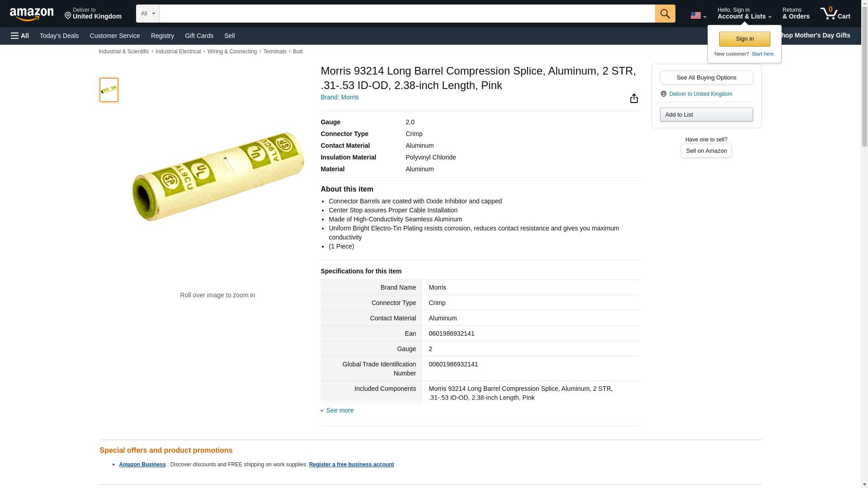The width and height of the screenshot is (868, 488).
Task: Click See All Buying Options
Action: (706, 78)
